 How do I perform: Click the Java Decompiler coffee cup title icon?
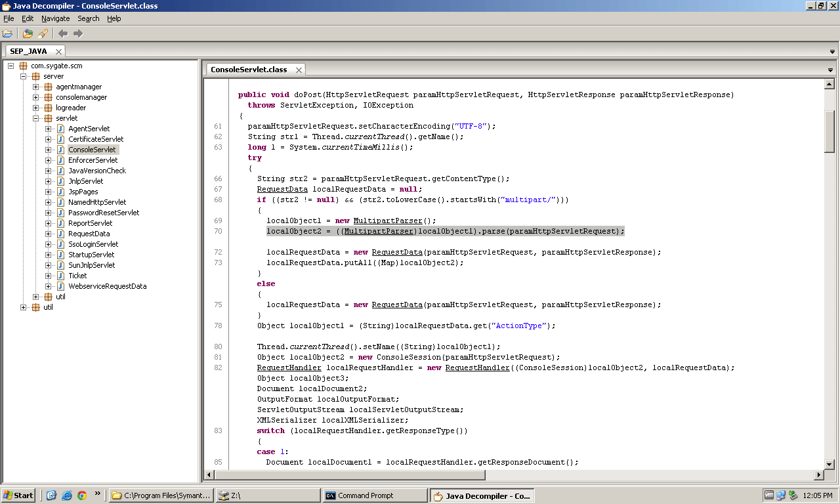(6, 6)
